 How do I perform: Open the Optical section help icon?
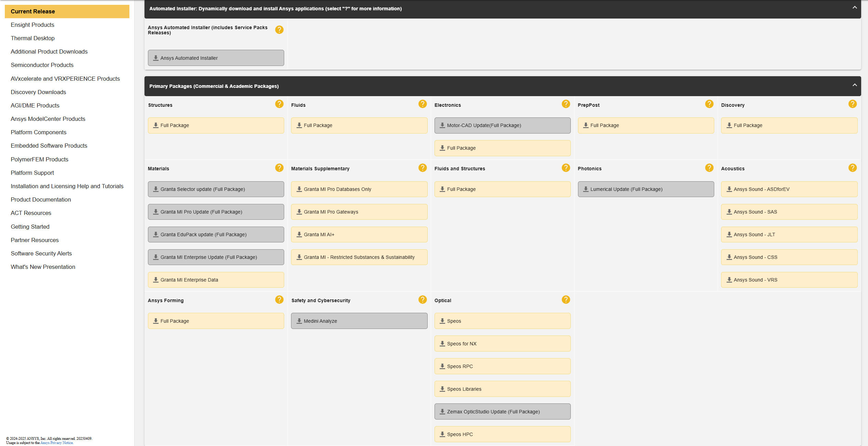(566, 300)
